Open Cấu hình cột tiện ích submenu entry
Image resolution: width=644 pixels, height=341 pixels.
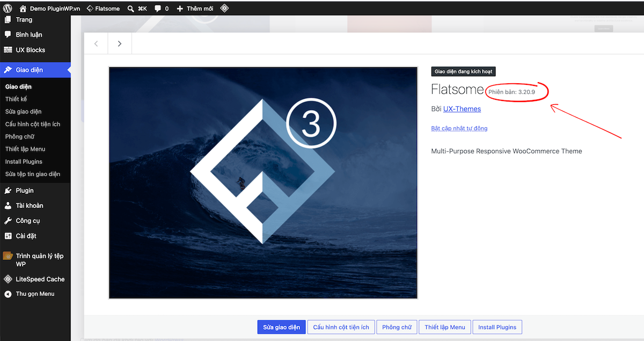[x=33, y=124]
